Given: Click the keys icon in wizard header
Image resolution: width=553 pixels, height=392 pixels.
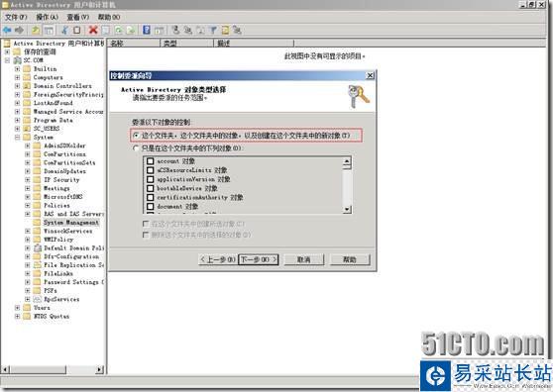Looking at the screenshot, I should point(359,96).
